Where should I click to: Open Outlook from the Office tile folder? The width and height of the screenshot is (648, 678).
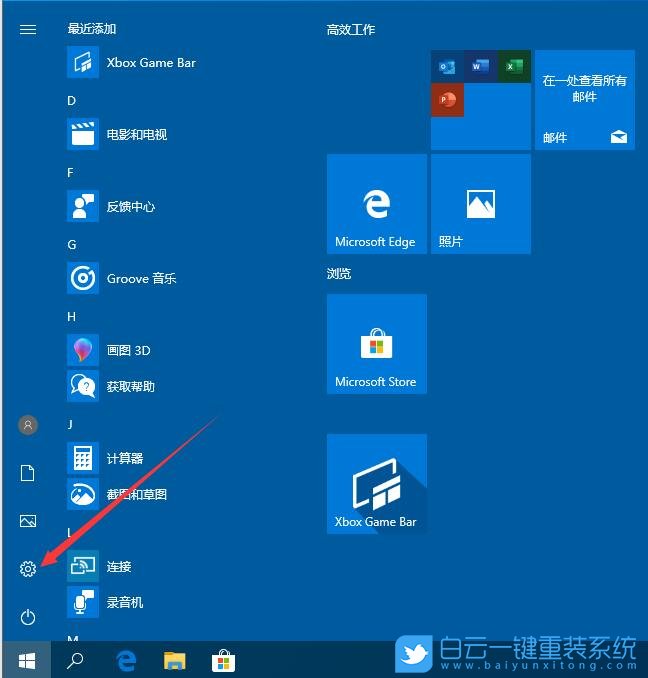coord(447,67)
